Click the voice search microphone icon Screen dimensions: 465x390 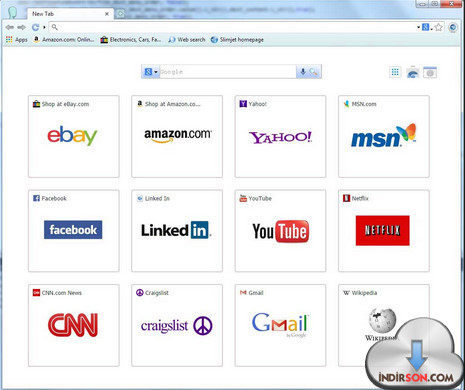(303, 72)
